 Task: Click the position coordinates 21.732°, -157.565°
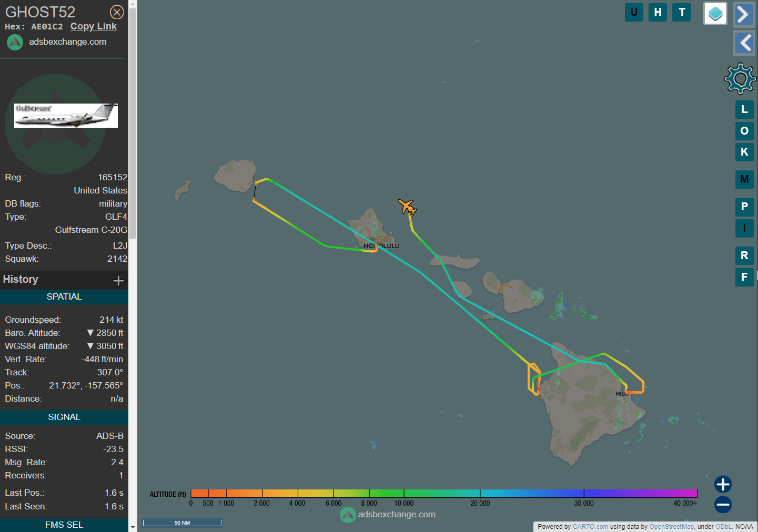pyautogui.click(x=86, y=386)
